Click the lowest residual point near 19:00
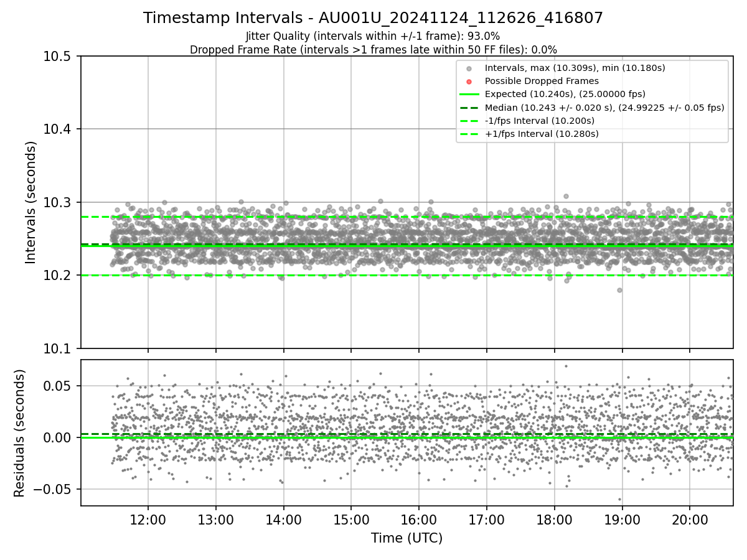Screen dimensions: 747x560 coord(619,499)
